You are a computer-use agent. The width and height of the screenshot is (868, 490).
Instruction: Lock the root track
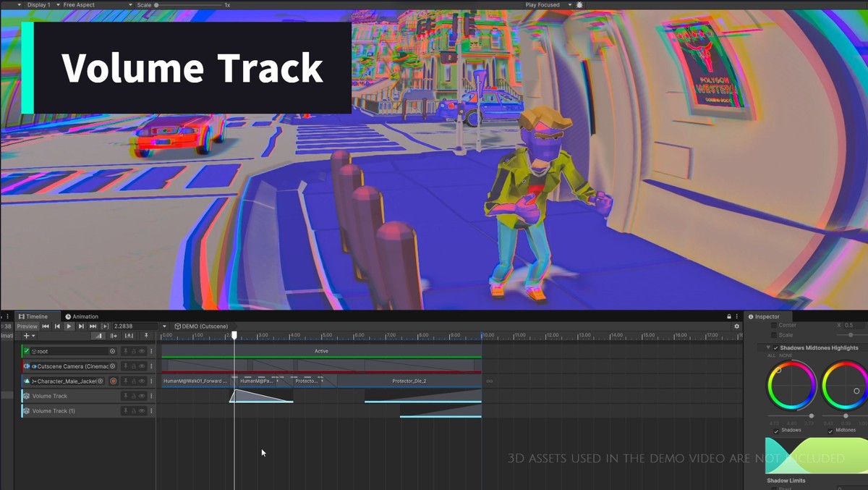click(x=134, y=351)
